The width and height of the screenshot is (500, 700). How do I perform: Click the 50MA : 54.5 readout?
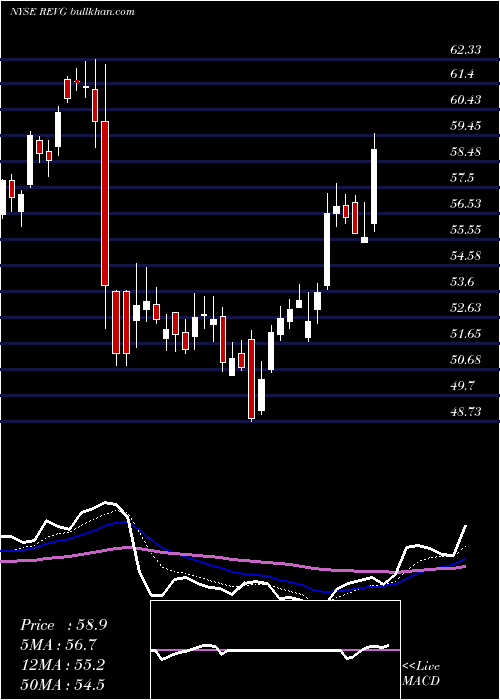click(x=62, y=684)
